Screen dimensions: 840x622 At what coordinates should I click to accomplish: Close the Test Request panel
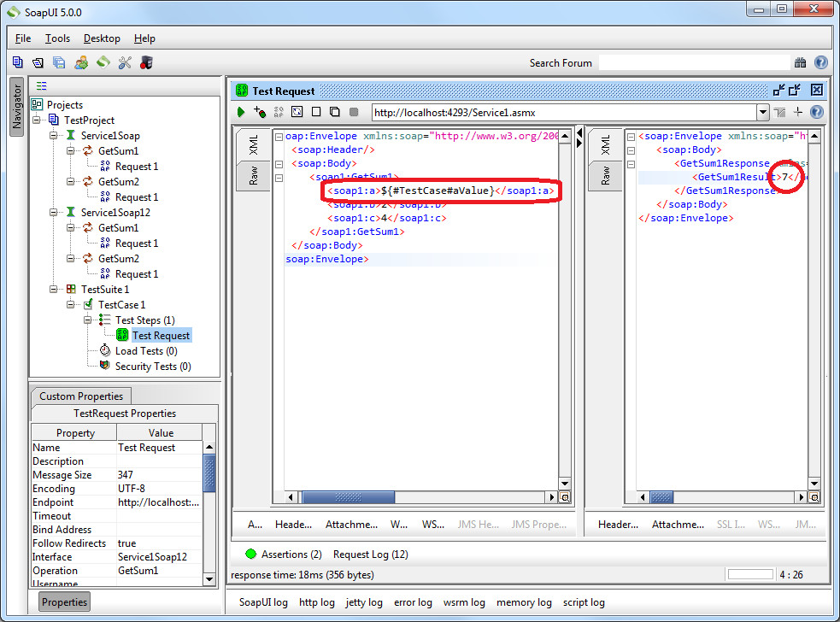[816, 90]
